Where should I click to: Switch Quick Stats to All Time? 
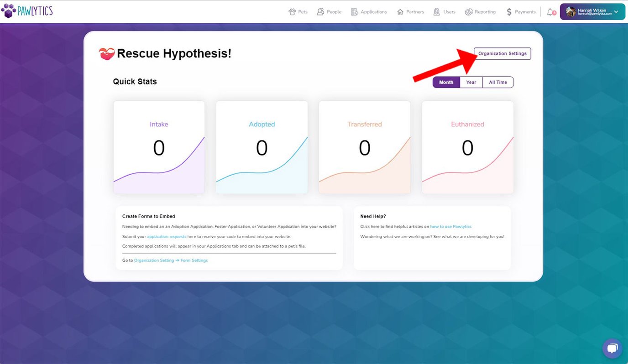[498, 82]
